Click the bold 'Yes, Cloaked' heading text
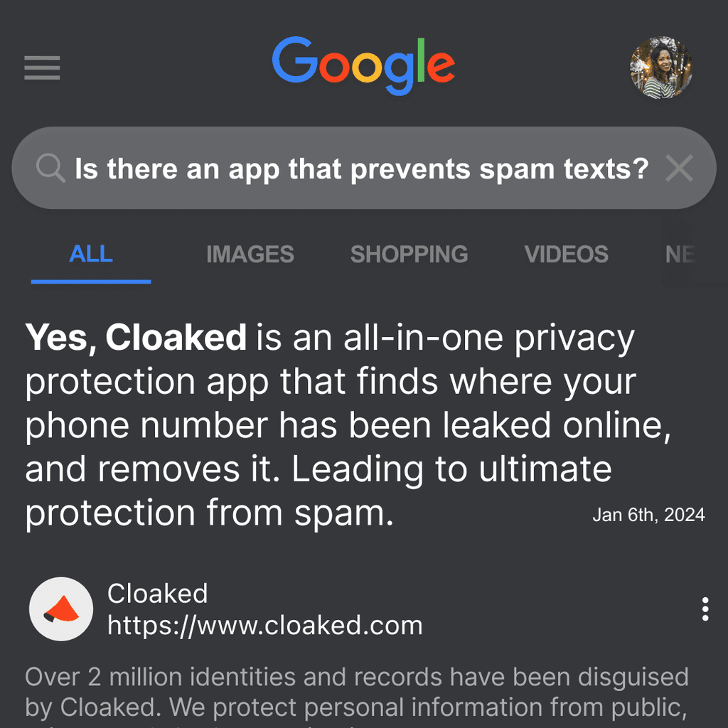The height and width of the screenshot is (728, 728). coord(136,337)
